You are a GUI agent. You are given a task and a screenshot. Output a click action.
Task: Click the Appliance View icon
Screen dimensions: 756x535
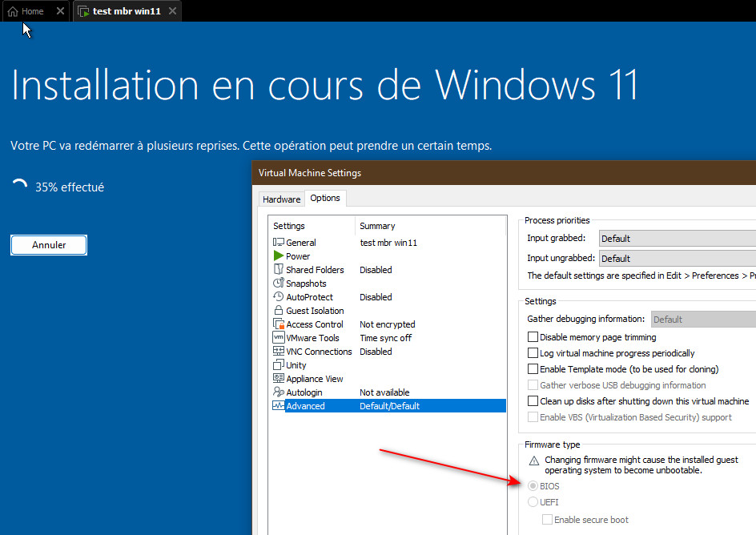point(278,378)
